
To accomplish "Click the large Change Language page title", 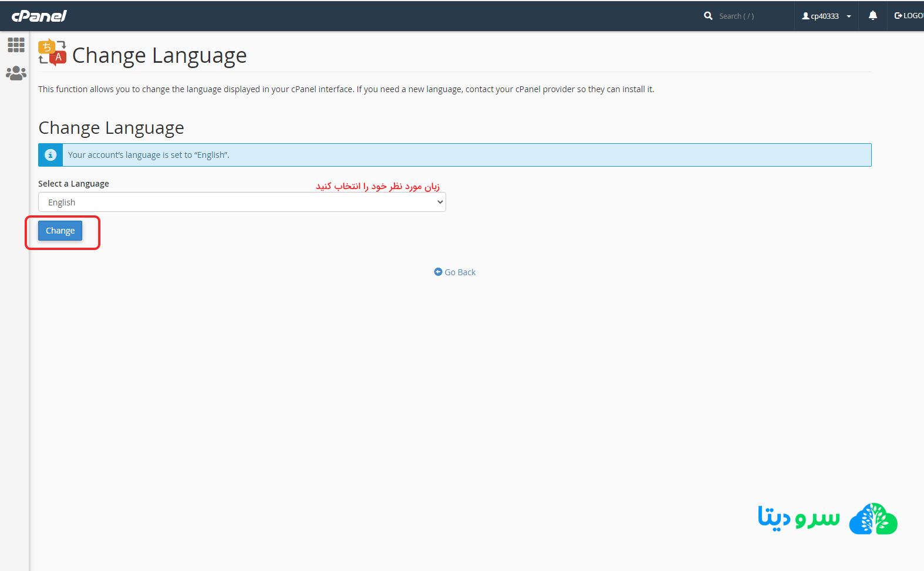I will coord(159,55).
